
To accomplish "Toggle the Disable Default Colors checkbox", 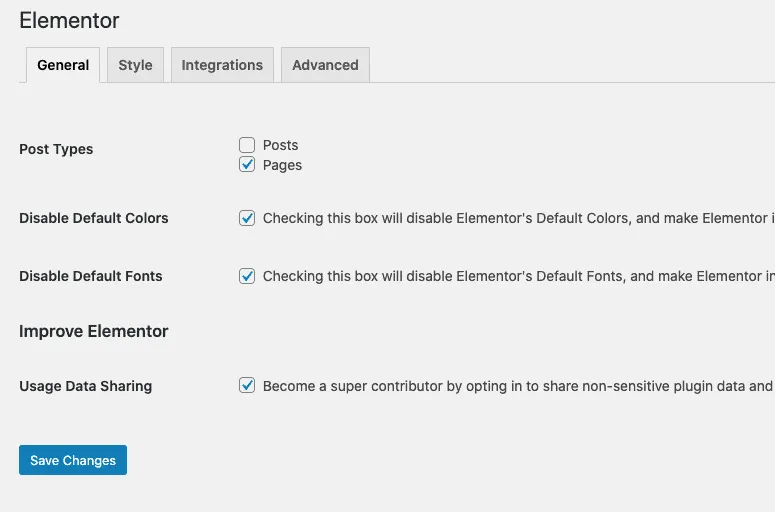I will click(247, 218).
